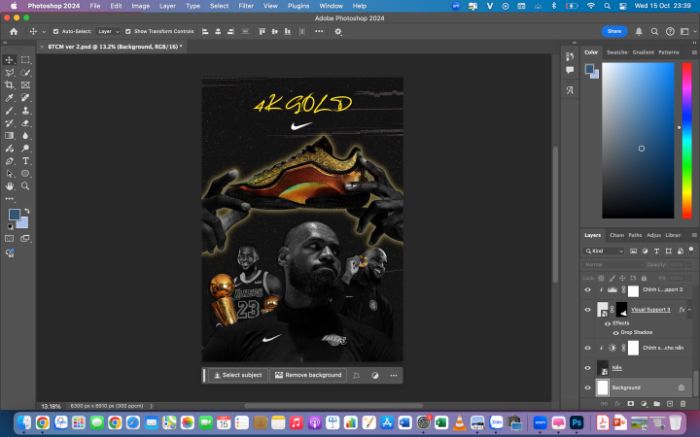Screen dimensions: 700x437
Task: Select the Frame tool
Action: coord(25,85)
